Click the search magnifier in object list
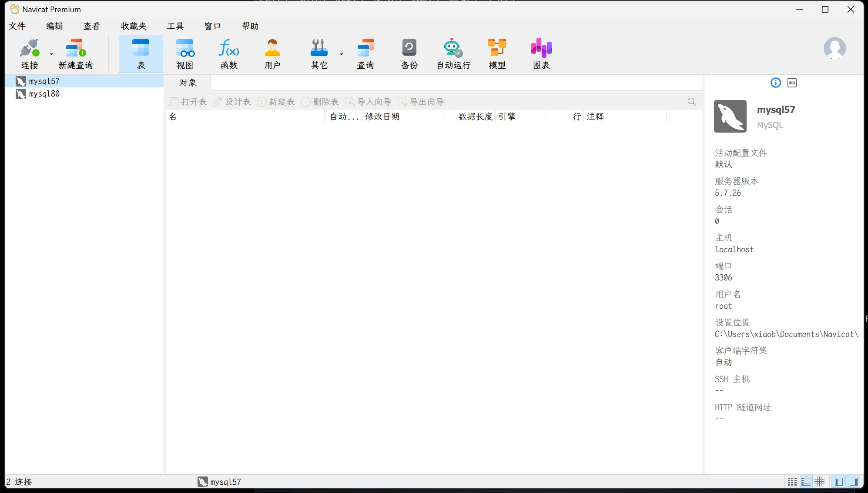This screenshot has width=868, height=493. pos(691,102)
